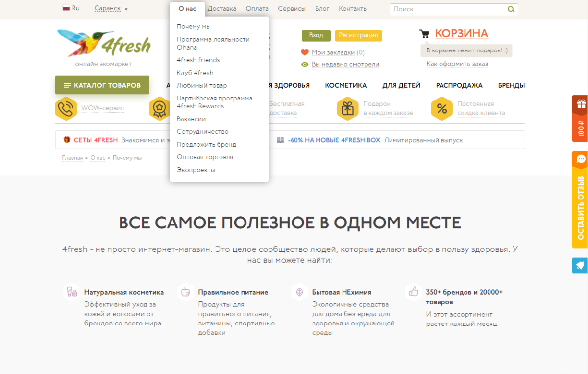Click the thumbs-up brands icon
This screenshot has height=374, width=588.
tap(414, 292)
